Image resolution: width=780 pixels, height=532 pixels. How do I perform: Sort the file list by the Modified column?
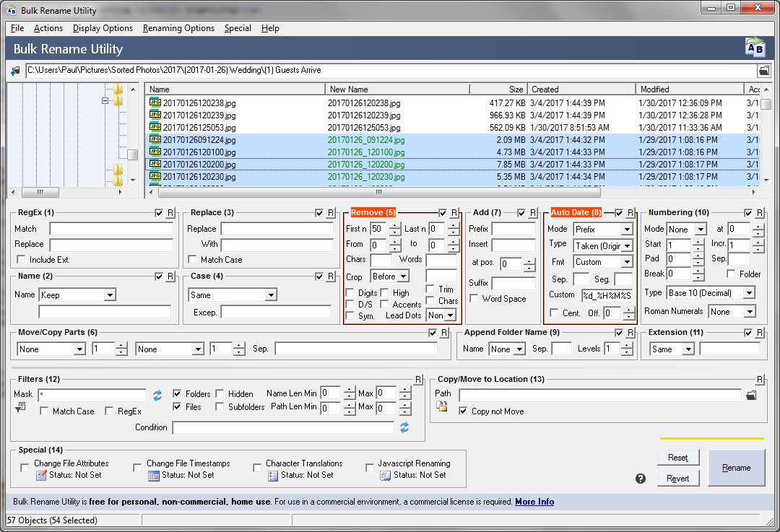click(690, 90)
